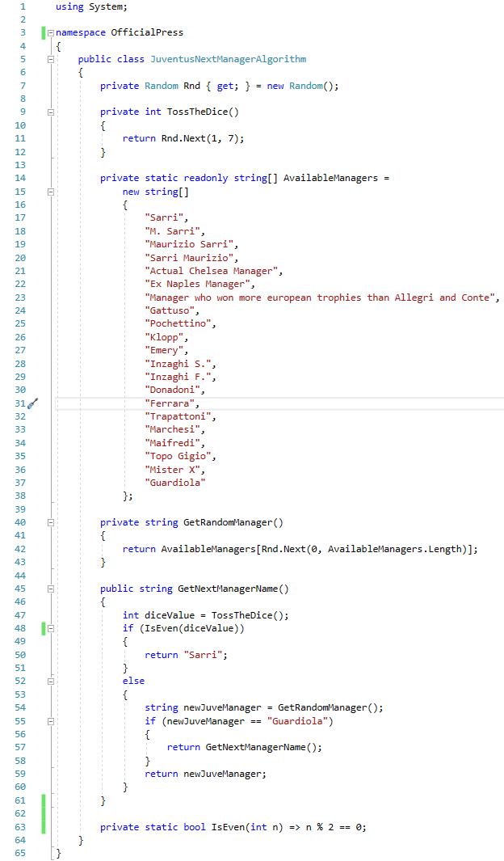Click the "Topo Gigio" string

178,456
